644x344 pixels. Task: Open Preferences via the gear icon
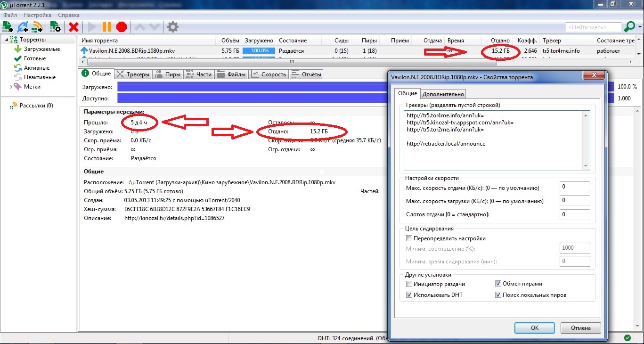click(x=173, y=27)
